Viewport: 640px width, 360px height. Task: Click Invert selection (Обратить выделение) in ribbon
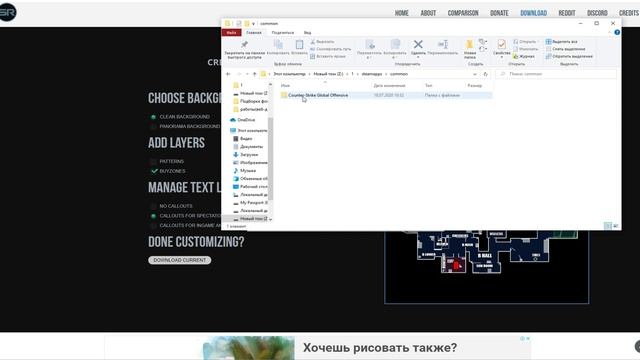tap(569, 56)
